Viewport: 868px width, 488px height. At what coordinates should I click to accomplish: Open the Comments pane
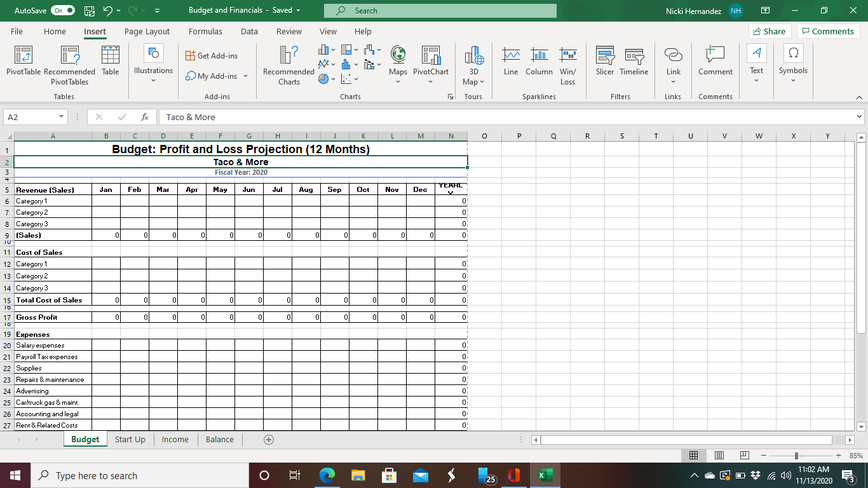828,31
